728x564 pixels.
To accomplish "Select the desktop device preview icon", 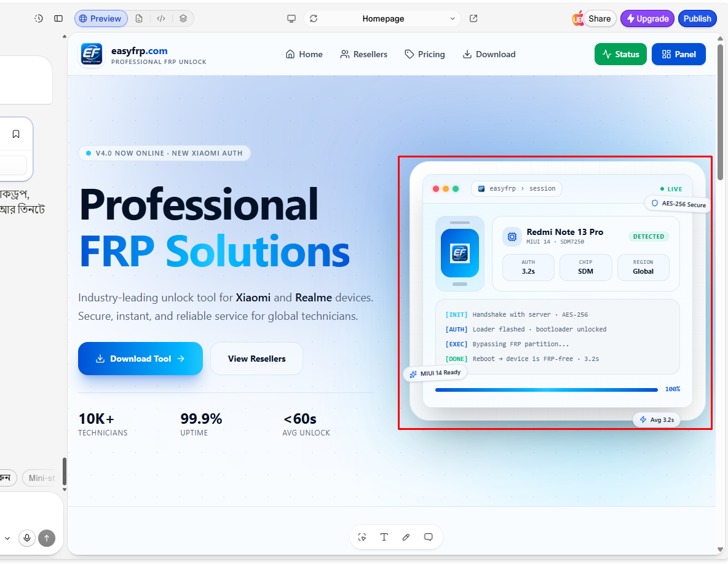I will 291,18.
